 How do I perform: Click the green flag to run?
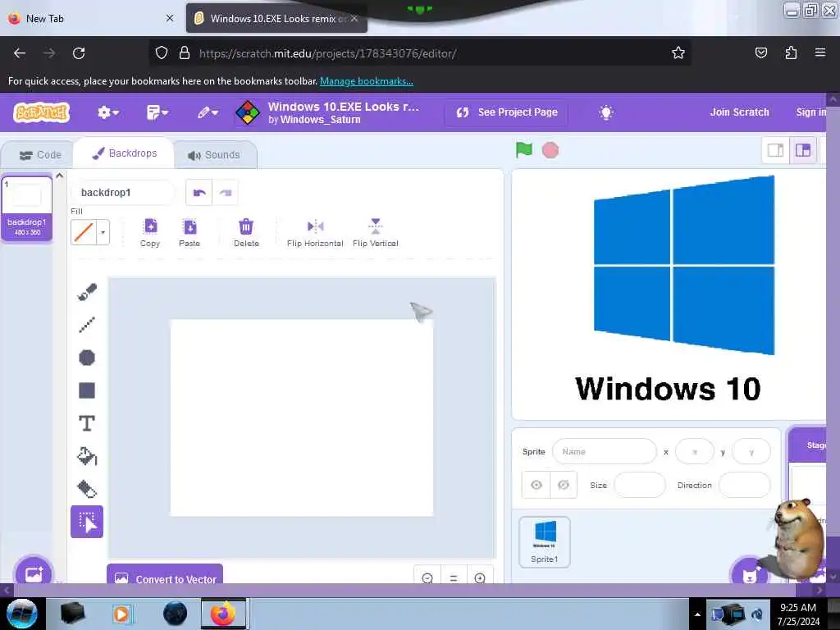[524, 150]
